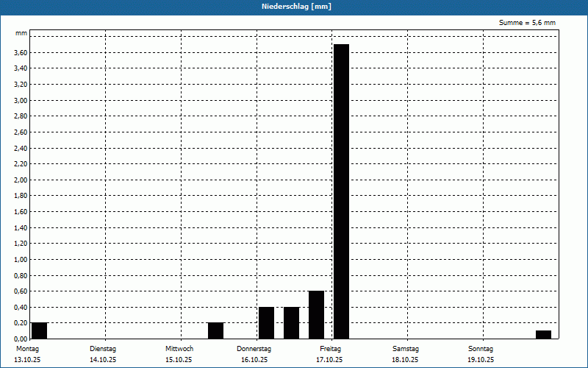Click the 3,40 y-axis value
This screenshot has width=588, height=368.
21,68
